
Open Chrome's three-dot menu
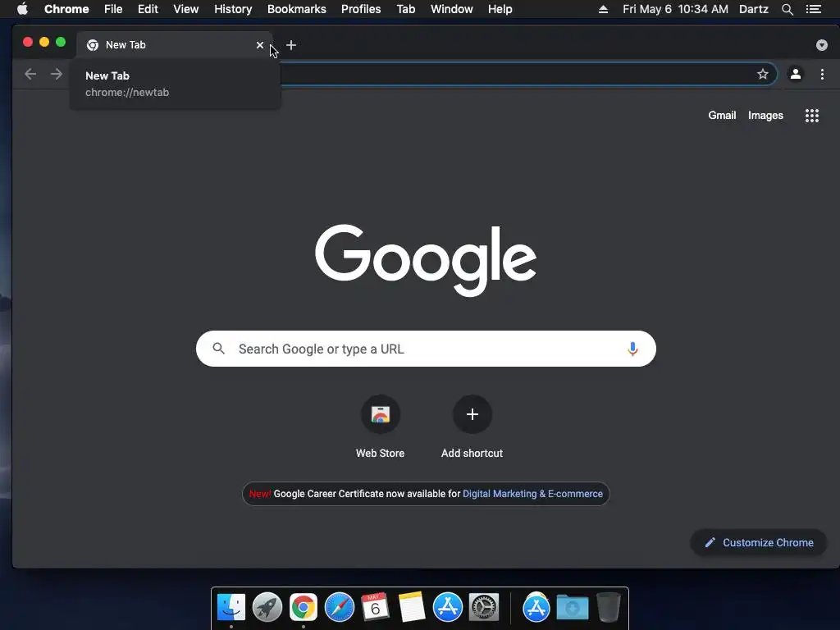pos(822,74)
